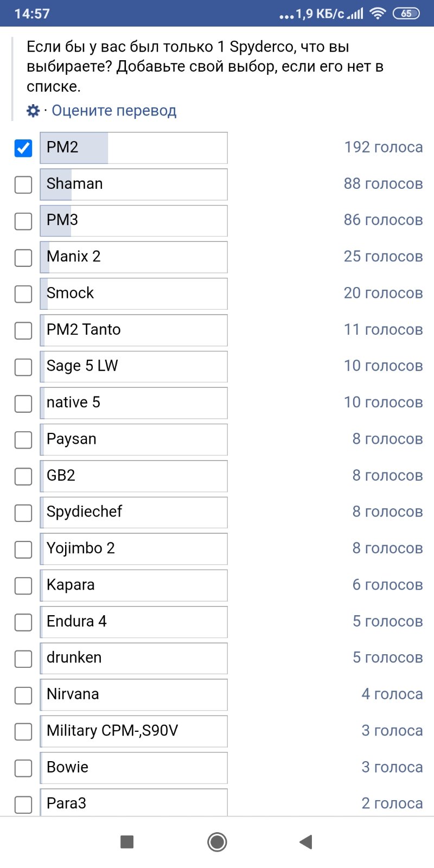
Task: Tap the translation settings gear icon
Action: [33, 111]
